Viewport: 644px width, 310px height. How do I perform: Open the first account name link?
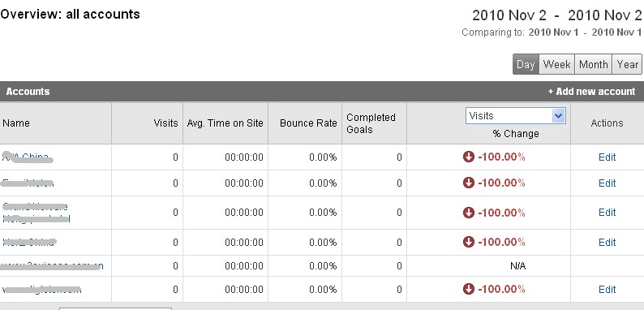point(27,157)
